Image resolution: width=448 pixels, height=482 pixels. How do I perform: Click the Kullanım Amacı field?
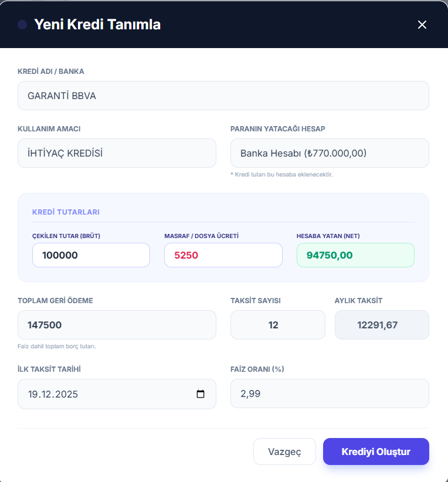[x=117, y=153]
